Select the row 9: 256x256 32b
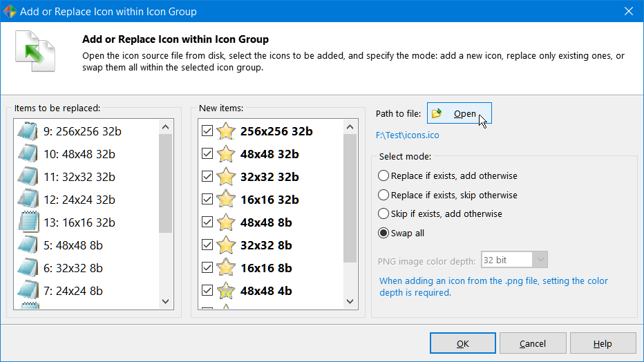The height and width of the screenshot is (362, 644). click(x=86, y=131)
